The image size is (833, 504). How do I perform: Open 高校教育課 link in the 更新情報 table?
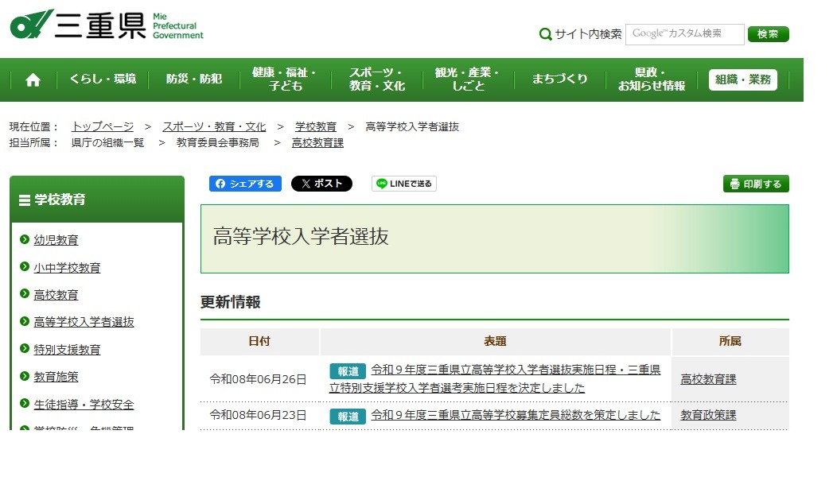708,379
